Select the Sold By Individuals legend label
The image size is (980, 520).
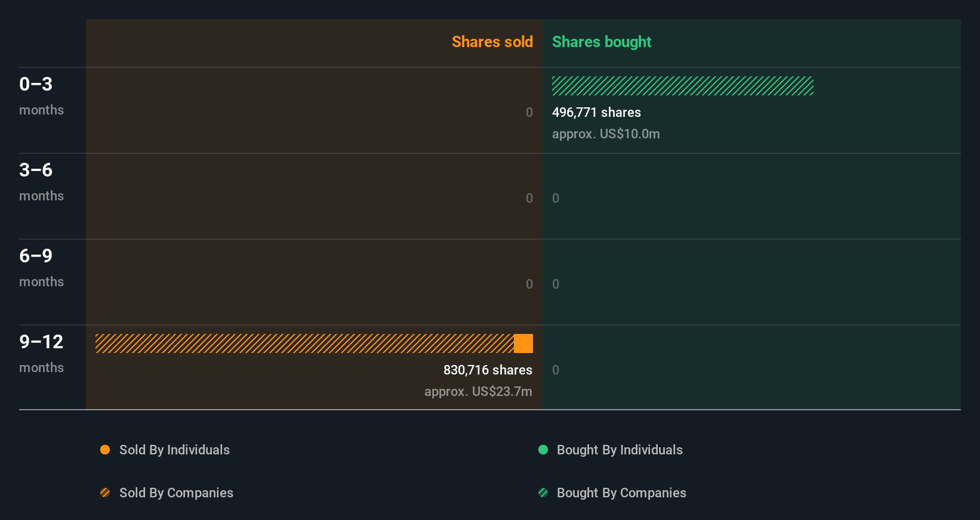[174, 450]
